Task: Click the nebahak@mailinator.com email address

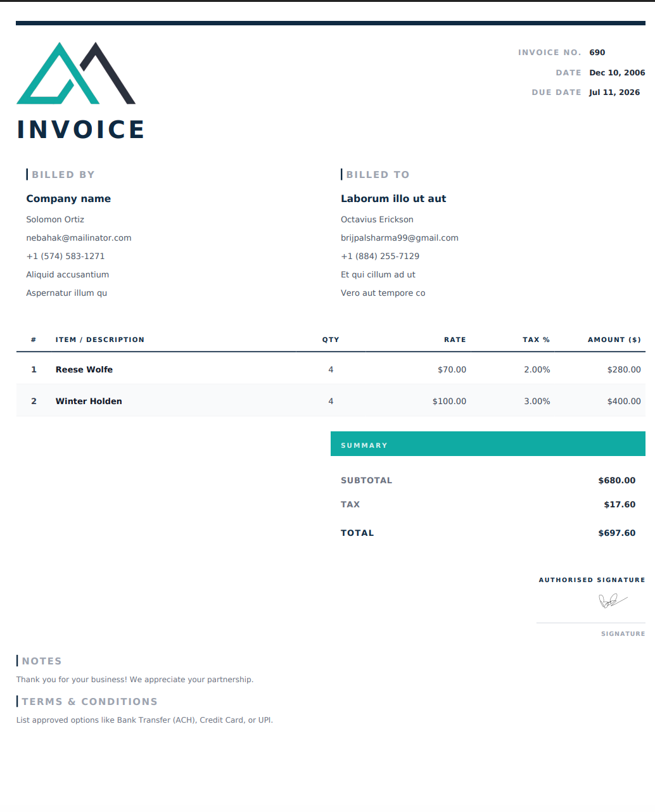Action: tap(79, 238)
